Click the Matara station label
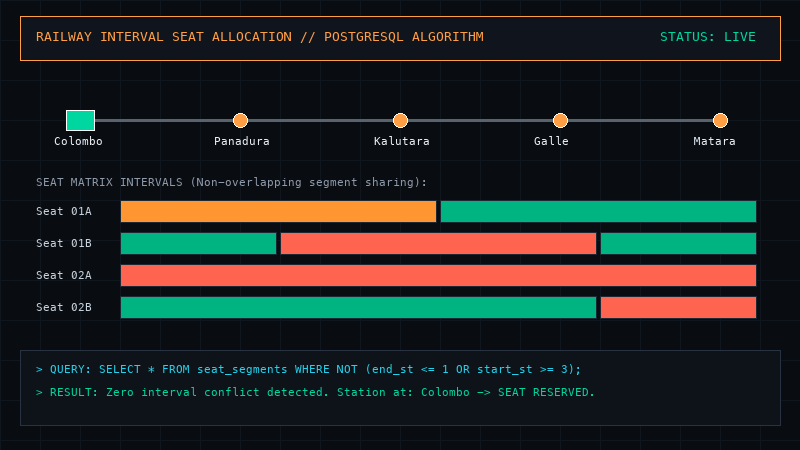Image resolution: width=800 pixels, height=450 pixels. (x=714, y=141)
